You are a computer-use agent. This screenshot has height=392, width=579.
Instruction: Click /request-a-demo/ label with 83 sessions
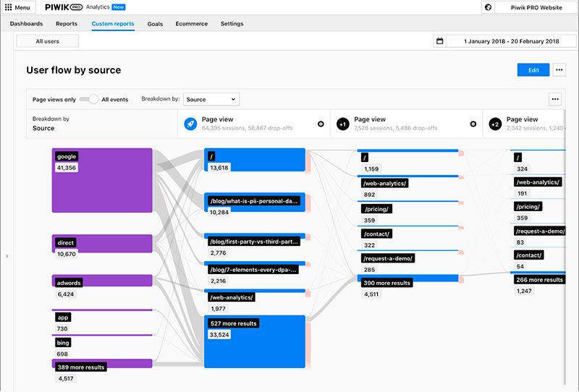coord(539,231)
